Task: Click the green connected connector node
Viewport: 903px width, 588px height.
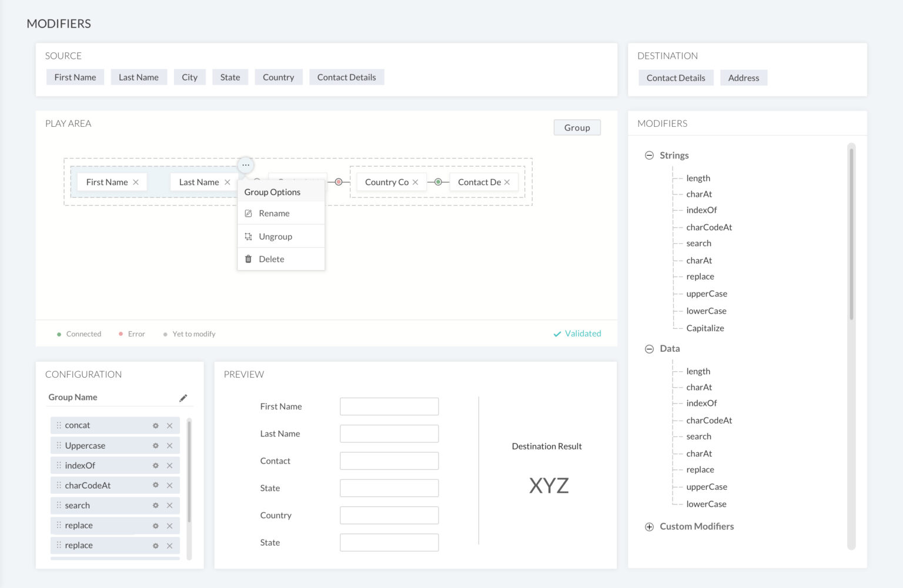Action: pos(438,182)
